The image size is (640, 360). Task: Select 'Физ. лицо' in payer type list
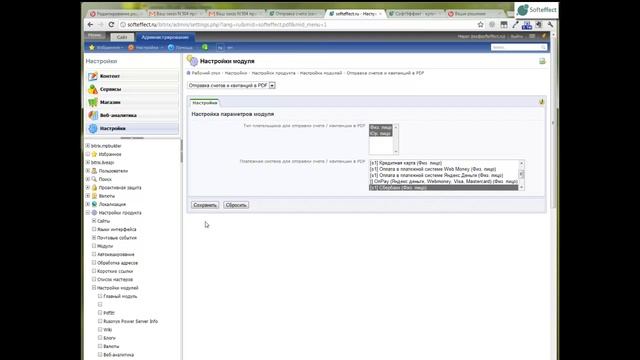click(x=380, y=127)
